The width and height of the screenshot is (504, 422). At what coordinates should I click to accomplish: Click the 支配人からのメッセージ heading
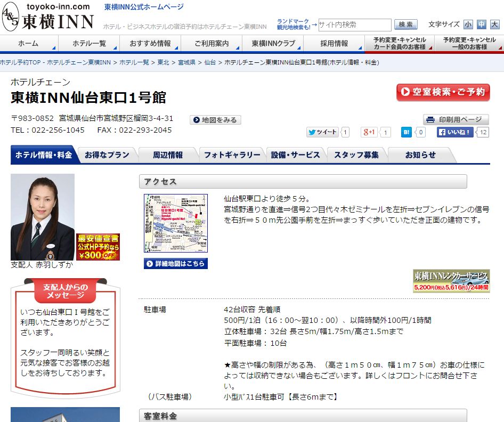[x=66, y=291]
